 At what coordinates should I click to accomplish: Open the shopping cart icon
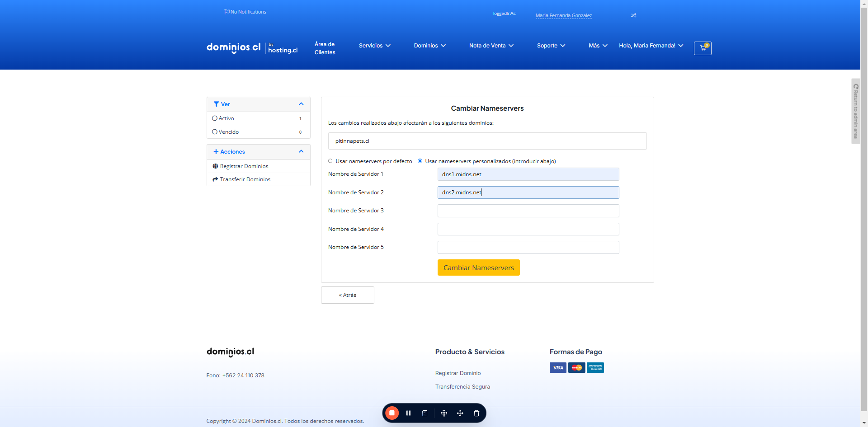[703, 48]
